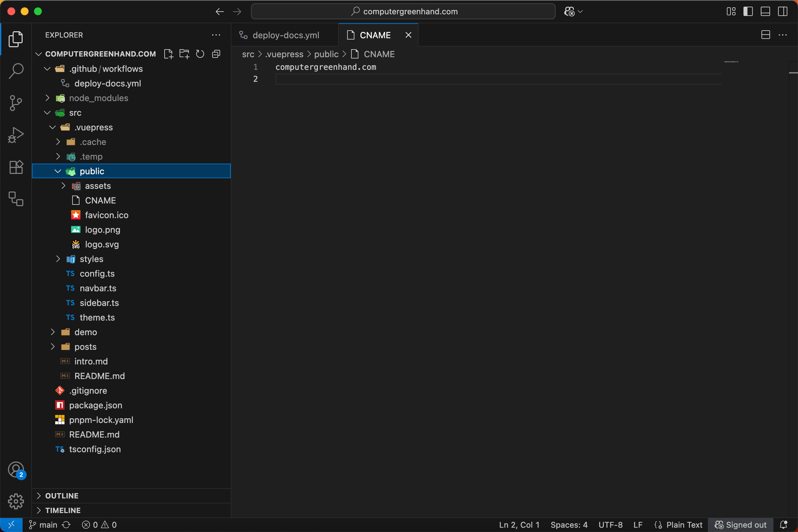Image resolution: width=798 pixels, height=532 pixels.
Task: Expand the demo folder
Action: coord(53,332)
